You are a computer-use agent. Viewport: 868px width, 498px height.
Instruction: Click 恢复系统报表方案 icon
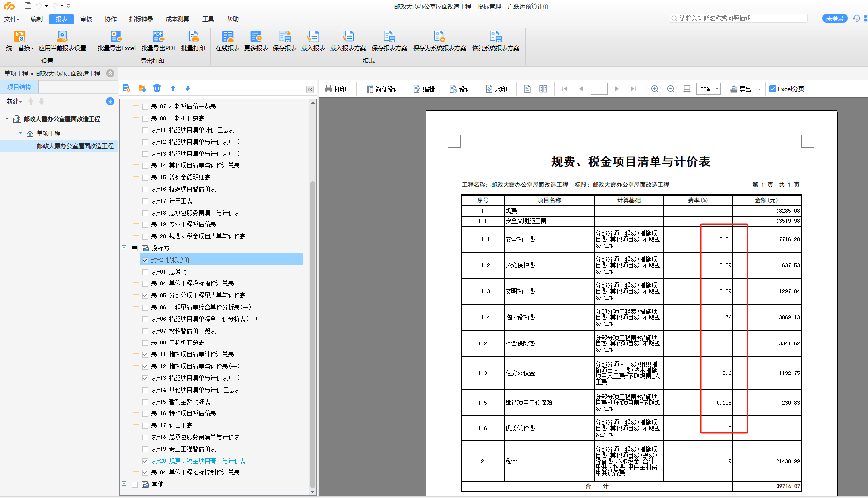(x=495, y=36)
